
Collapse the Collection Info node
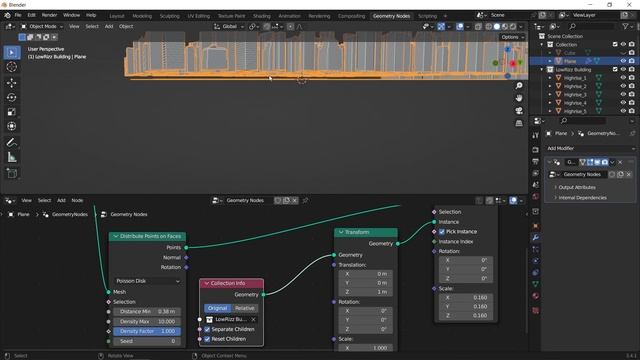(x=207, y=283)
